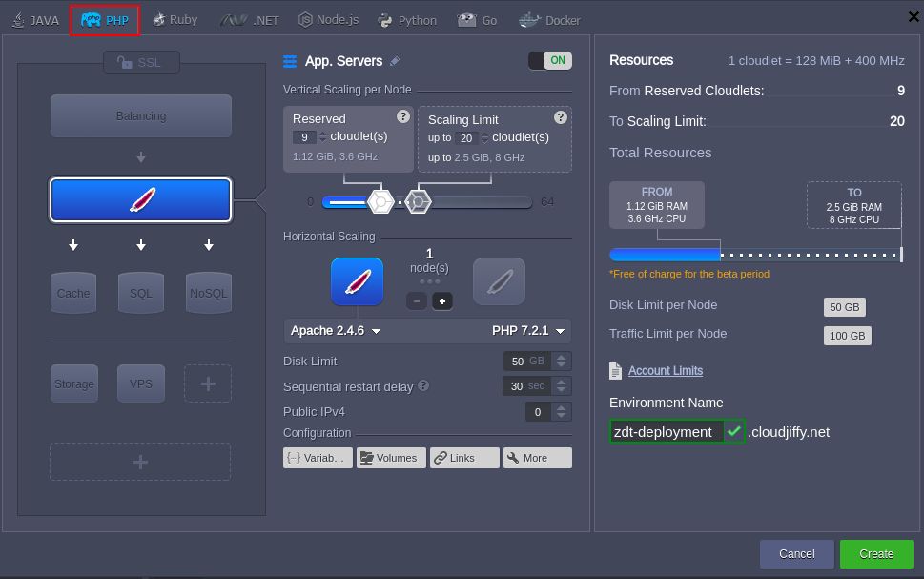The width and height of the screenshot is (924, 579).
Task: Select the PHP tab
Action: coord(105,21)
